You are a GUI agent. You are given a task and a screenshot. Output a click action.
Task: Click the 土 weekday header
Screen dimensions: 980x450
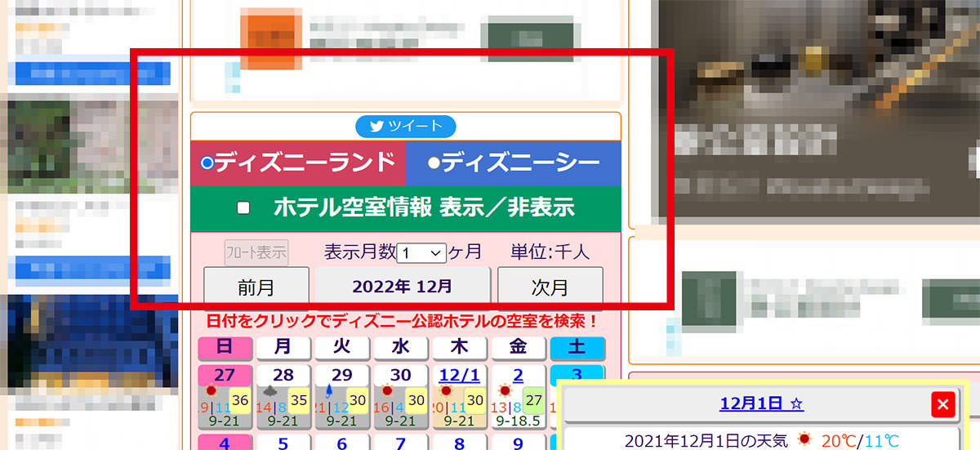pos(577,347)
